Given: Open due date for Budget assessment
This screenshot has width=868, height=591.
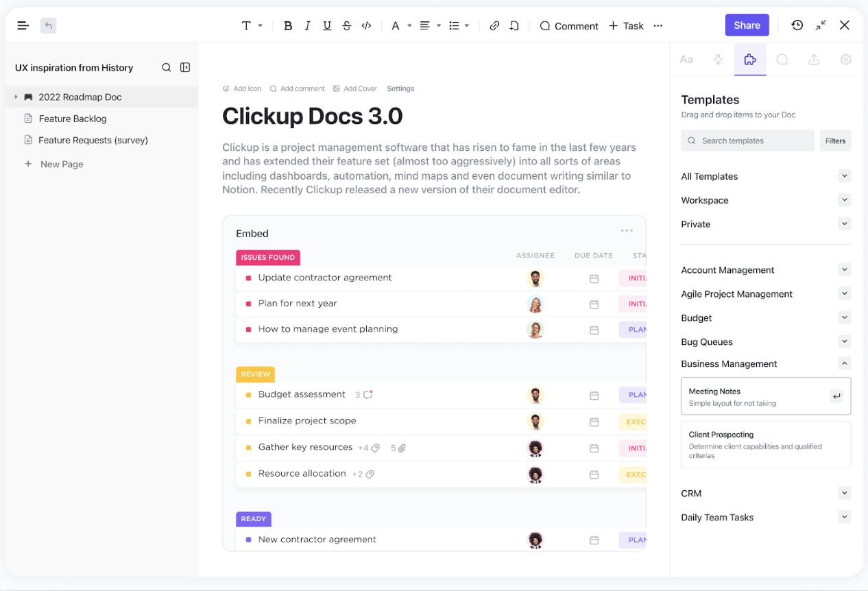Looking at the screenshot, I should coord(594,396).
